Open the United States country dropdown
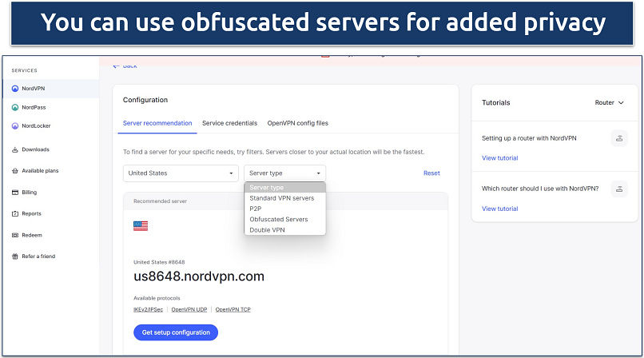This screenshot has width=644, height=358. coord(181,173)
